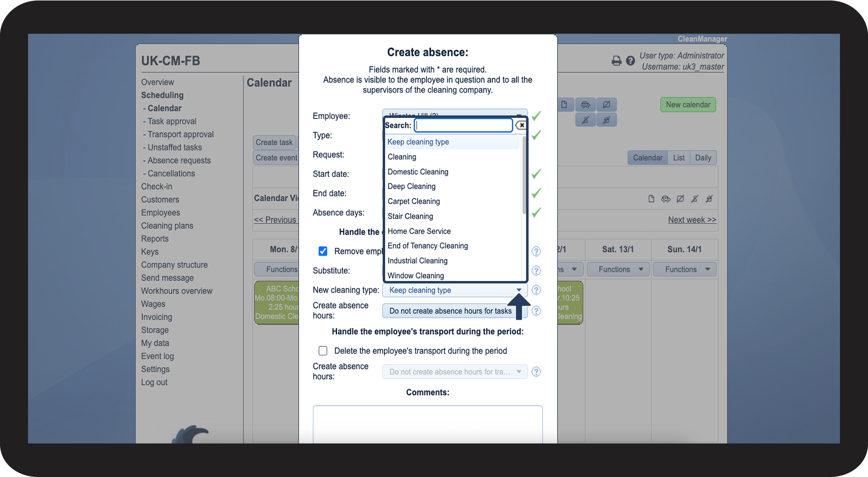This screenshot has height=477, width=868.
Task: Switch to the Daily view tab
Action: coord(703,158)
